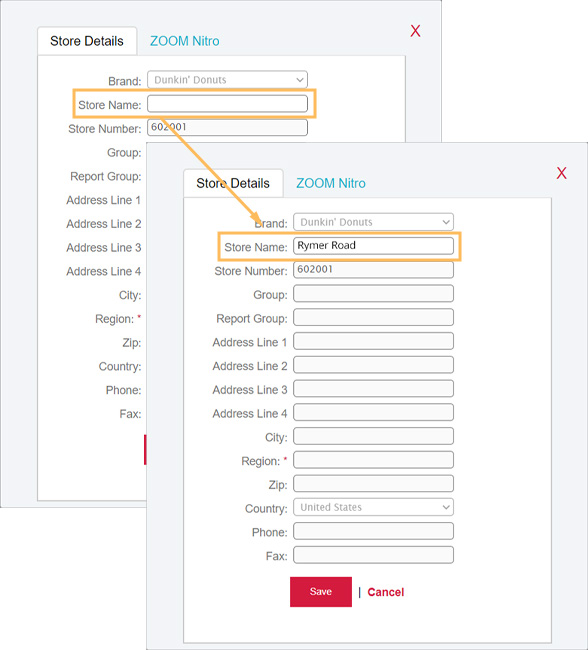Viewport: 588px width, 650px height.
Task: Close the back Store Details dialog with the X
Action: (x=415, y=31)
